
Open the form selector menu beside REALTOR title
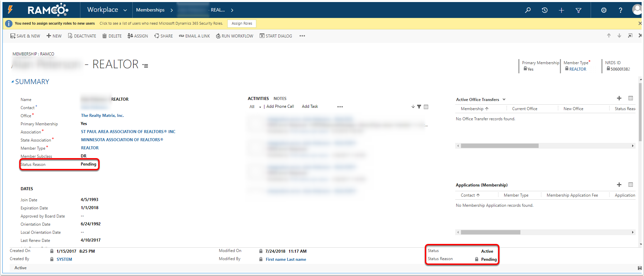click(x=145, y=66)
